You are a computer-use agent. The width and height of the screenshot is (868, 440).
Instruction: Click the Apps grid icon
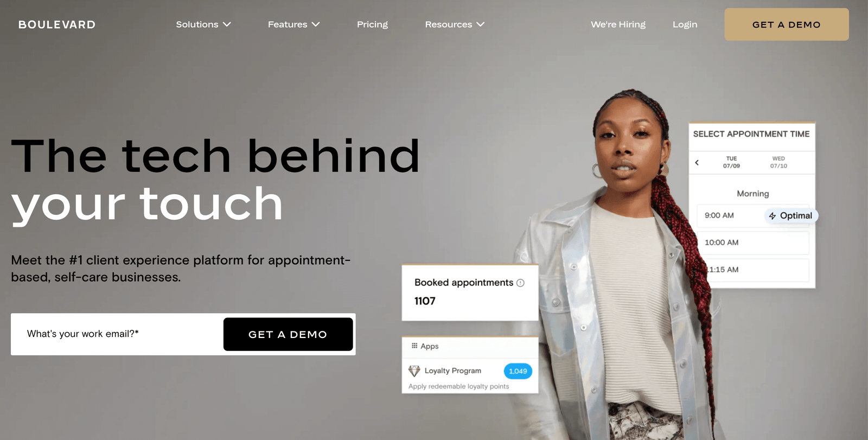point(414,346)
